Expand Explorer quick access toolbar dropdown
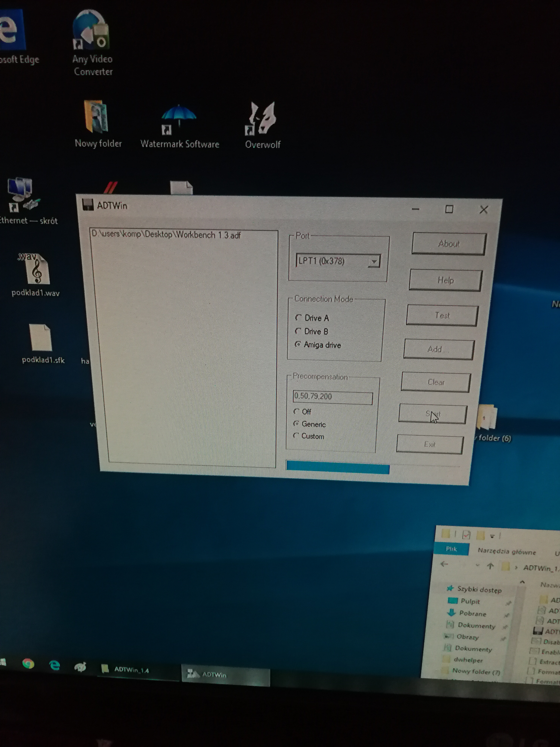This screenshot has height=747, width=560. tap(492, 536)
